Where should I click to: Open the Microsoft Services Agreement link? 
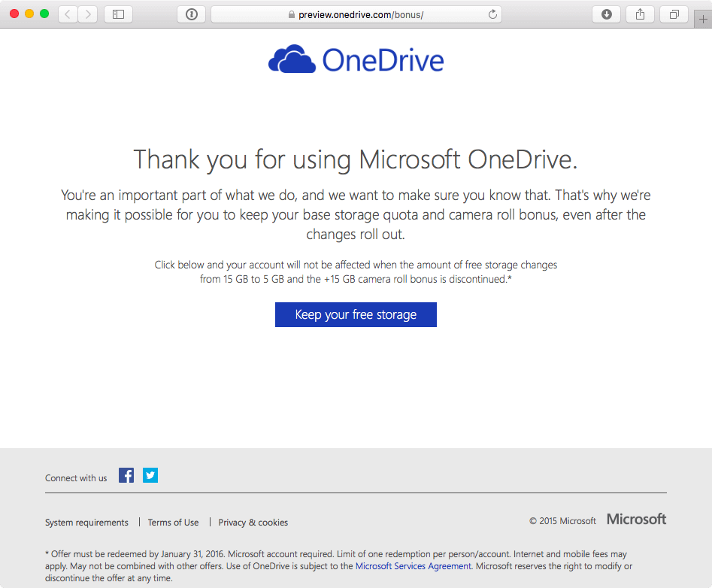(x=414, y=565)
